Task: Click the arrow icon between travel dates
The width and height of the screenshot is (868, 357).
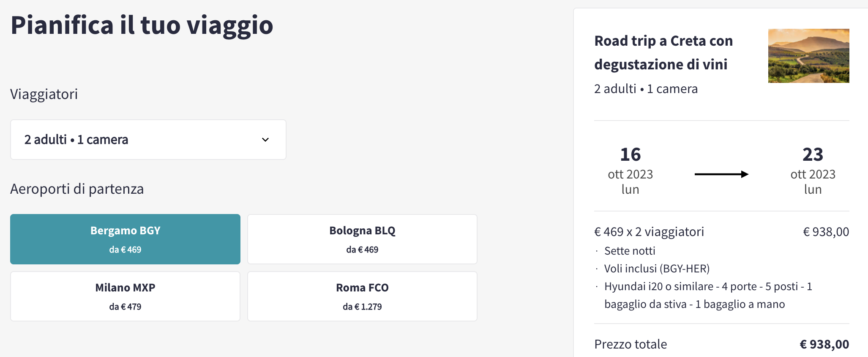Action: click(721, 174)
